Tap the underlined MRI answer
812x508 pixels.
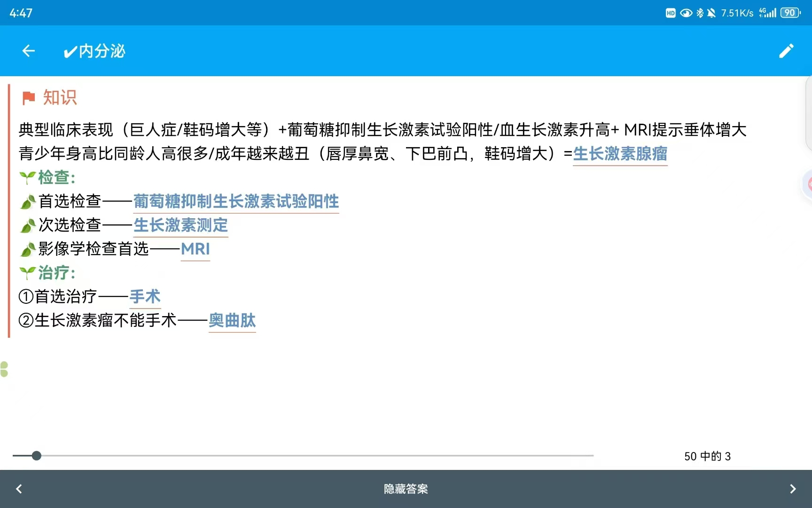tap(195, 249)
